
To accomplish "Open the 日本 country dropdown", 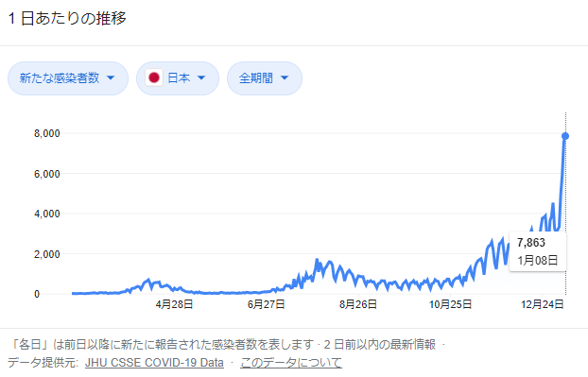I will (178, 78).
